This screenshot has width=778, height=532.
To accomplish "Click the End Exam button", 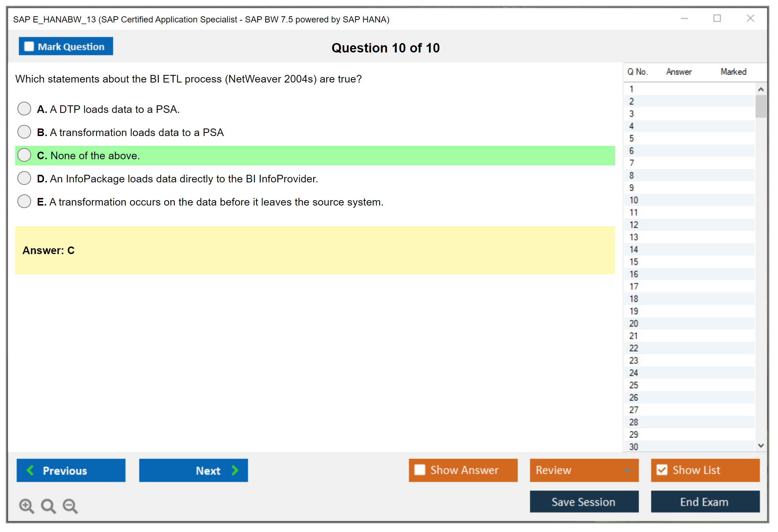I will coord(705,502).
